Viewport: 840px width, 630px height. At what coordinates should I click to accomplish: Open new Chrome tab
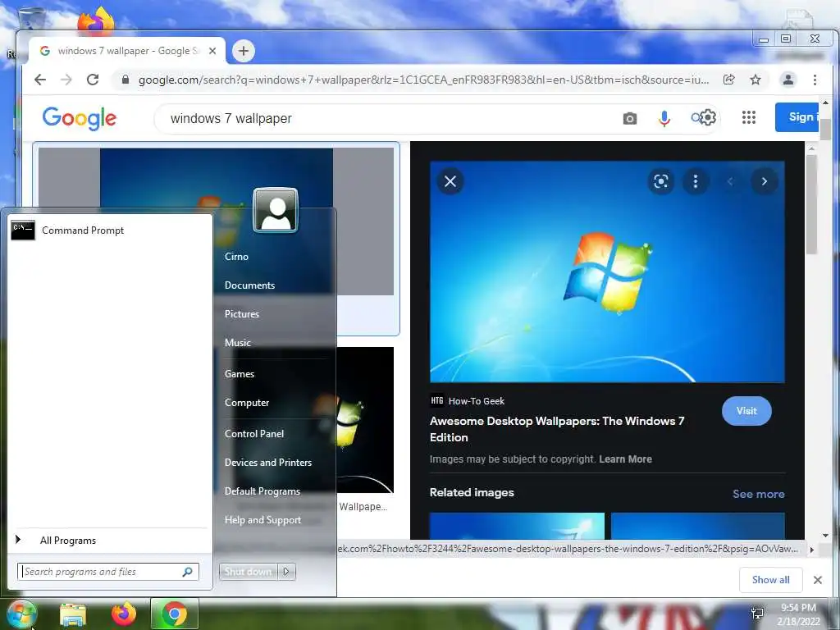coord(244,51)
